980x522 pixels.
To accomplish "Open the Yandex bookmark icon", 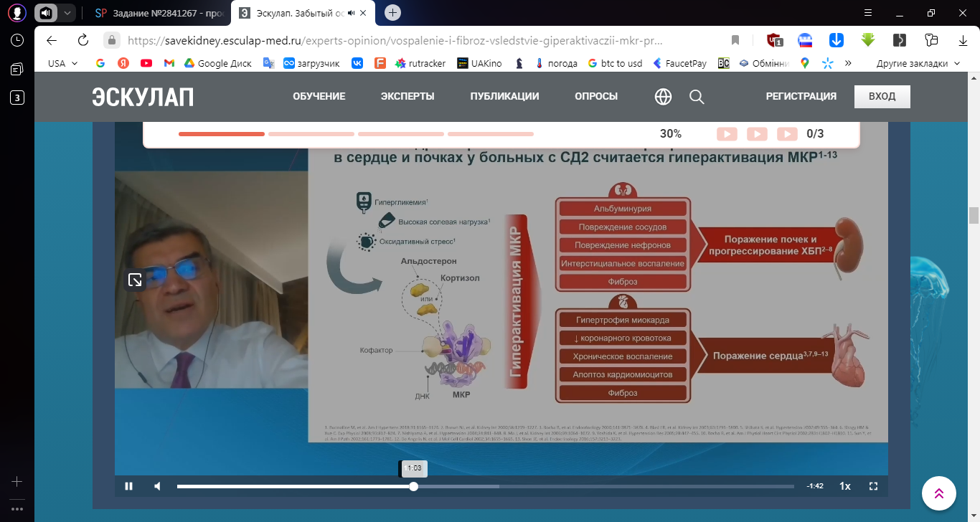I will (x=123, y=63).
